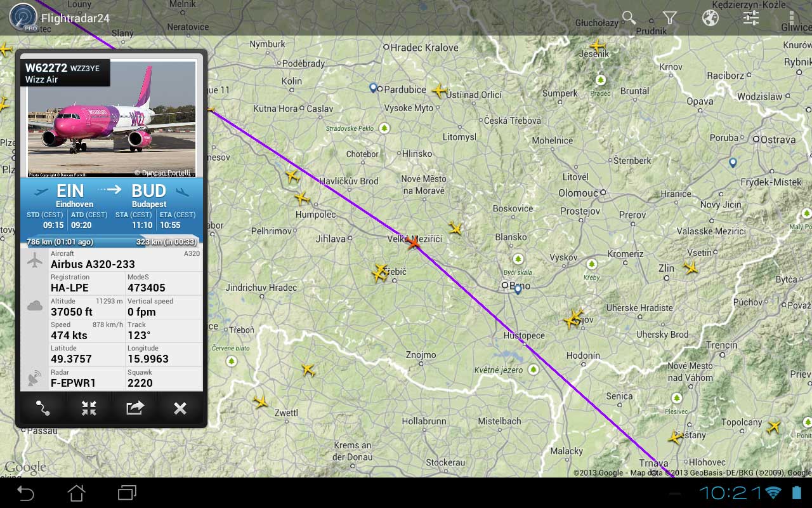Image resolution: width=812 pixels, height=508 pixels.
Task: Open settings sliders icon in top bar
Action: [751, 18]
